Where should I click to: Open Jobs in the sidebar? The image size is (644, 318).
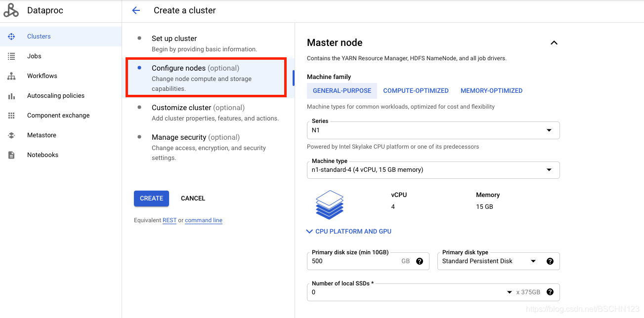[61, 56]
